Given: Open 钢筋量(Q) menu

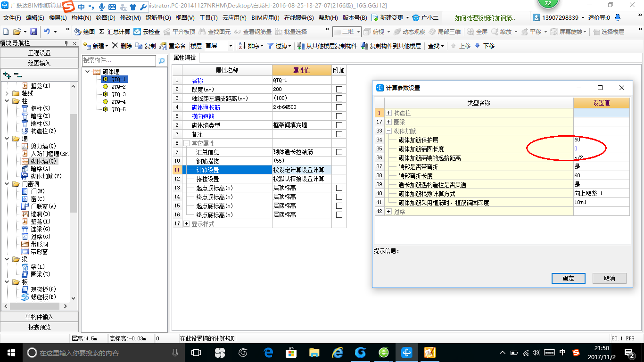Looking at the screenshot, I should pyautogui.click(x=158, y=17).
